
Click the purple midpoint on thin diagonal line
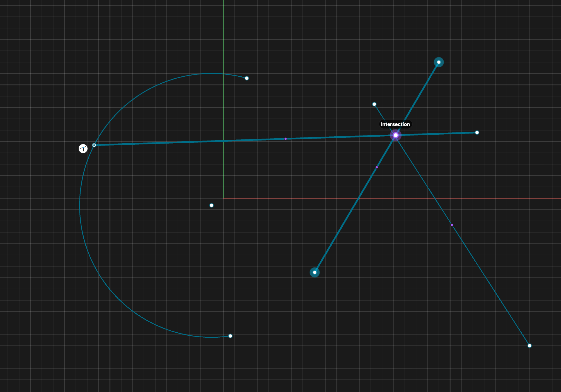(x=452, y=225)
